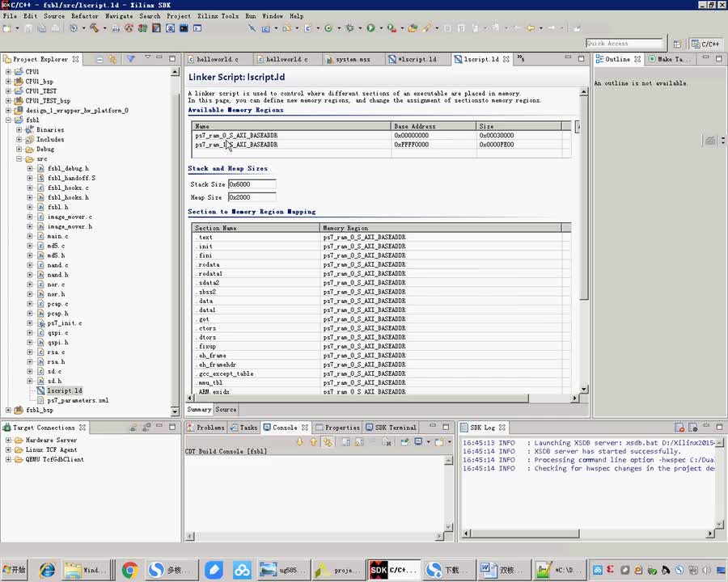728x582 pixels.
Task: Click the hammer Build icon
Action: coord(95,28)
